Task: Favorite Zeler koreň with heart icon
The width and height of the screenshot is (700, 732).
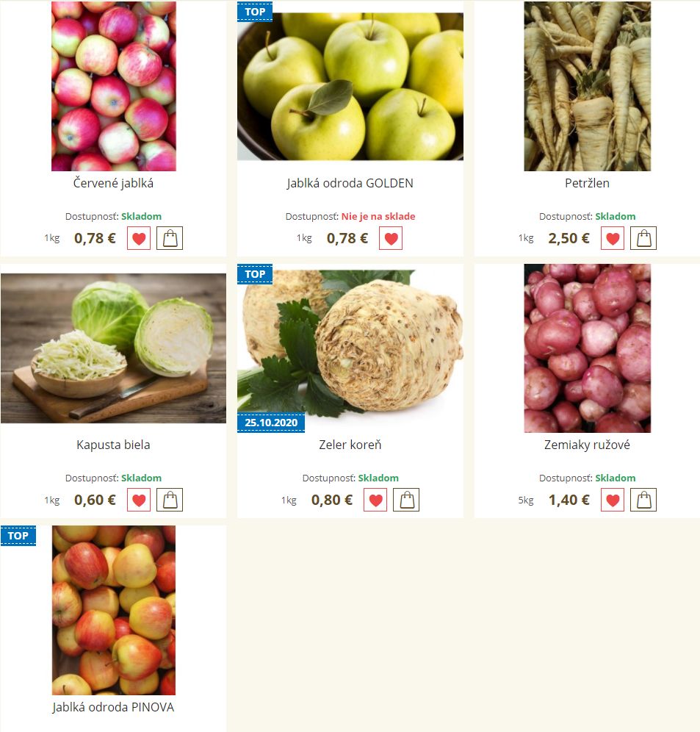Action: (x=375, y=500)
